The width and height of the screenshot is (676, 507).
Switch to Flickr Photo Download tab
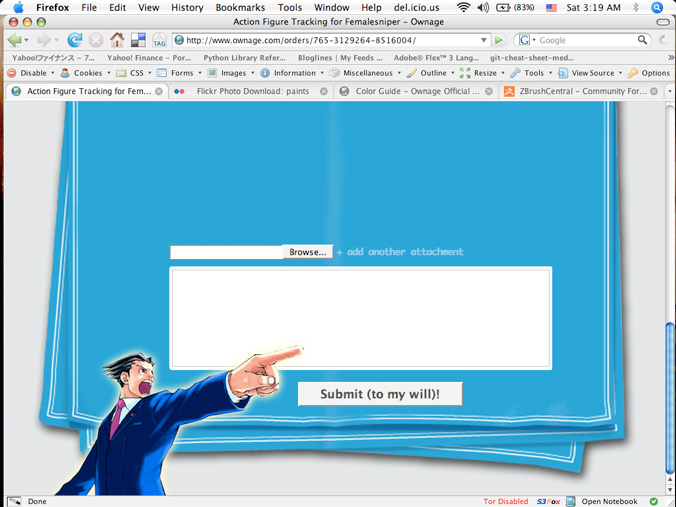click(251, 91)
